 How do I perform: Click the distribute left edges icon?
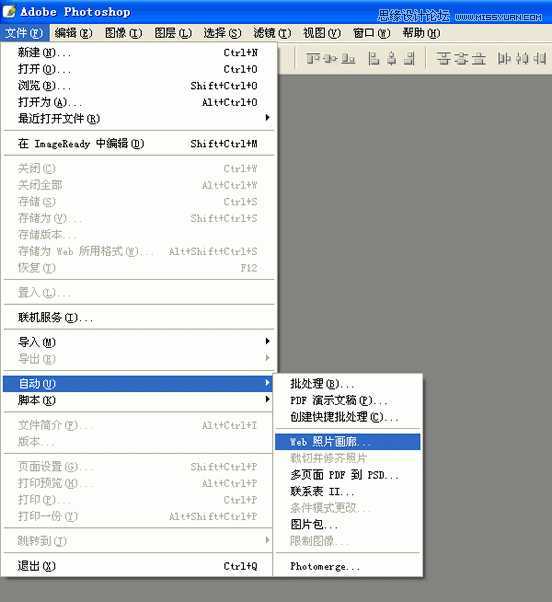point(504,58)
